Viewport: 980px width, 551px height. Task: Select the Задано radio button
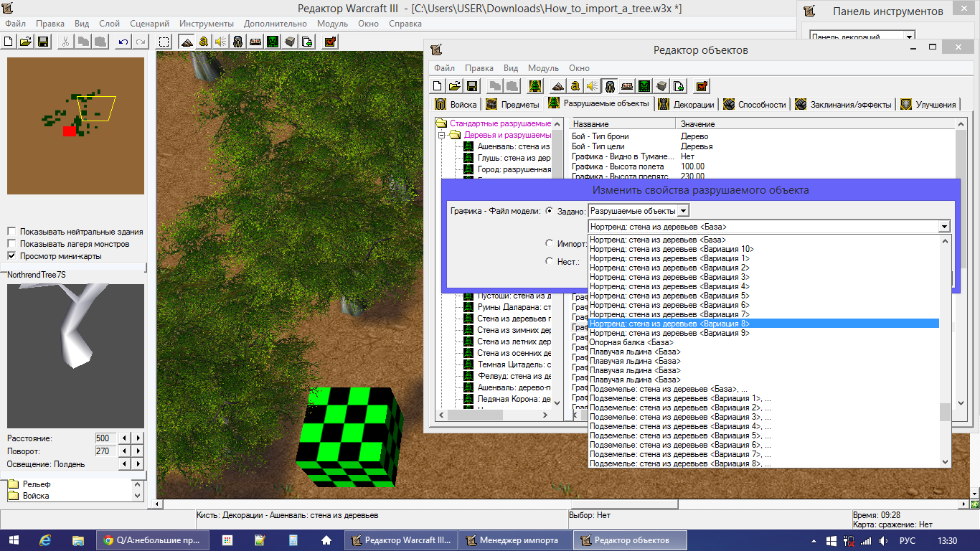550,211
